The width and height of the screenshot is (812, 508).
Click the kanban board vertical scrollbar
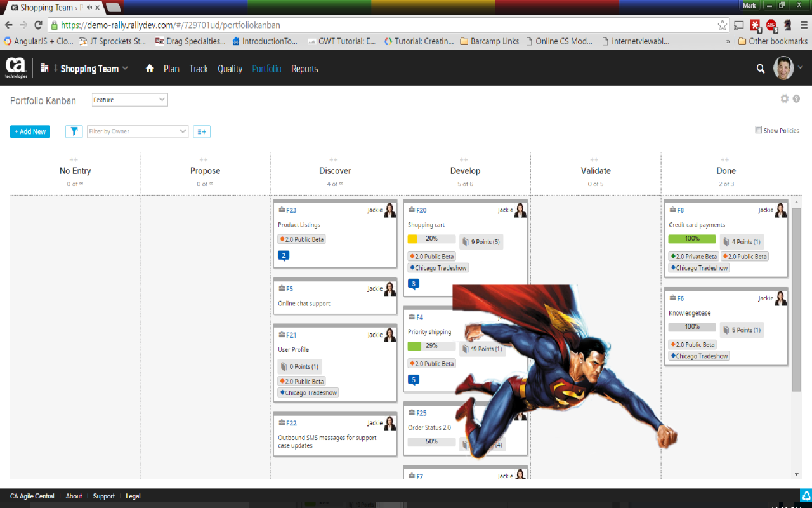coord(797,298)
